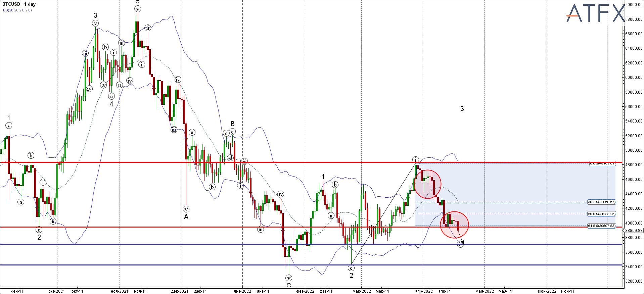
Task: Click the дек-11 date label
Action: pos(200,291)
